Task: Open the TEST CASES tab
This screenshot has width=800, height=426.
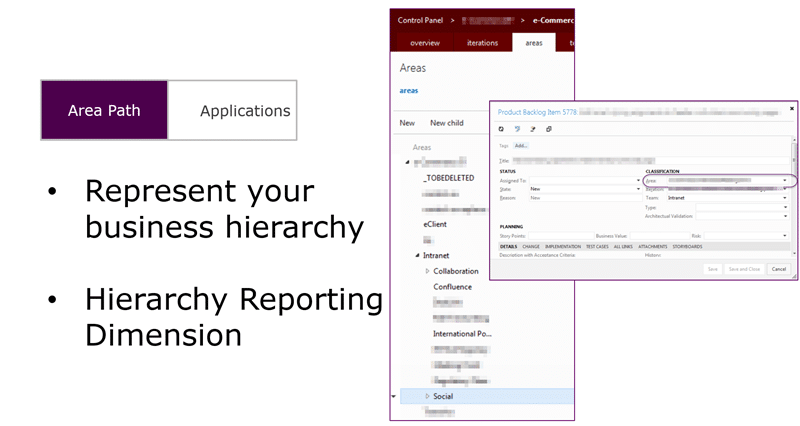Action: (x=597, y=246)
